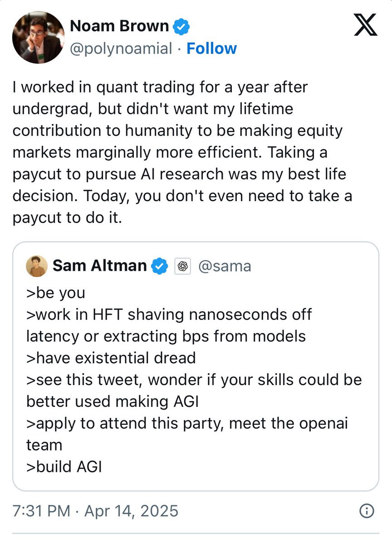Click the OpenAI affiliation badge
The image size is (392, 545).
183,267
